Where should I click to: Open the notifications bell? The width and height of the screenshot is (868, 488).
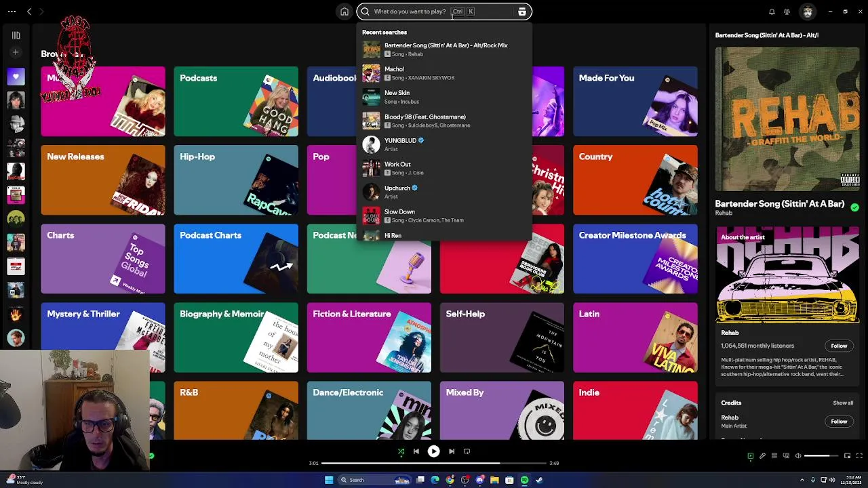tap(772, 12)
